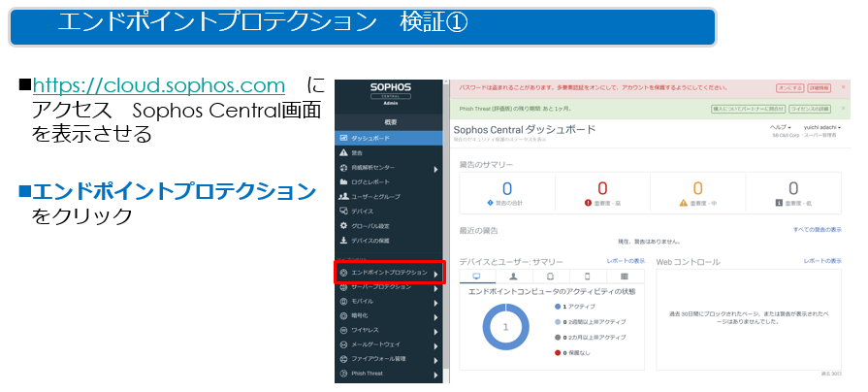Expand the メールゲートウェイ submenu arrow

click(436, 346)
